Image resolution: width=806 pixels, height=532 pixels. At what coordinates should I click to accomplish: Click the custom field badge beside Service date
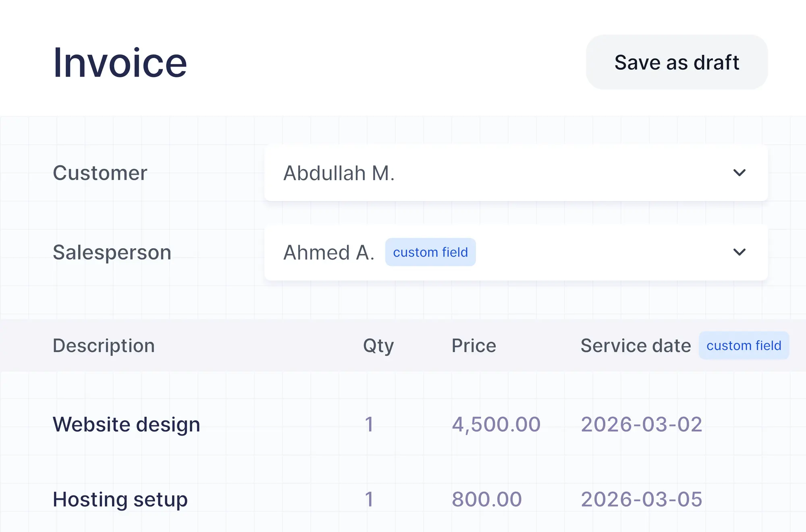coord(744,345)
